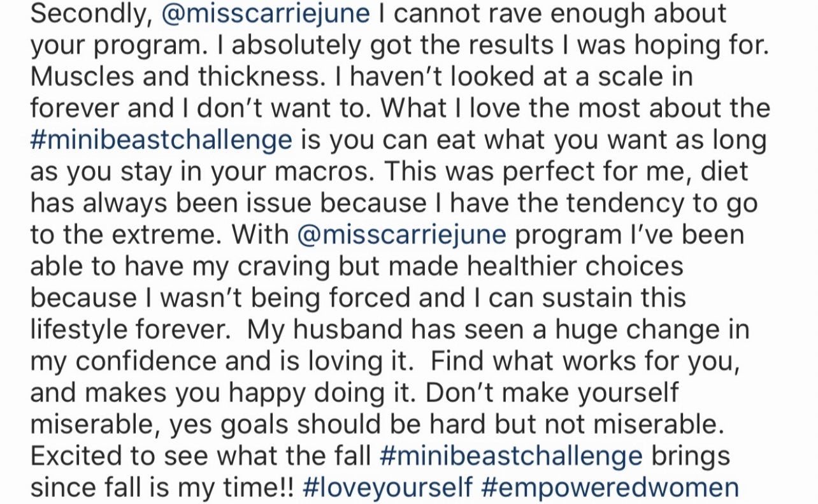
Task: Tap #minibeastchallenge hashtag before the word "brings"
Action: point(511,456)
